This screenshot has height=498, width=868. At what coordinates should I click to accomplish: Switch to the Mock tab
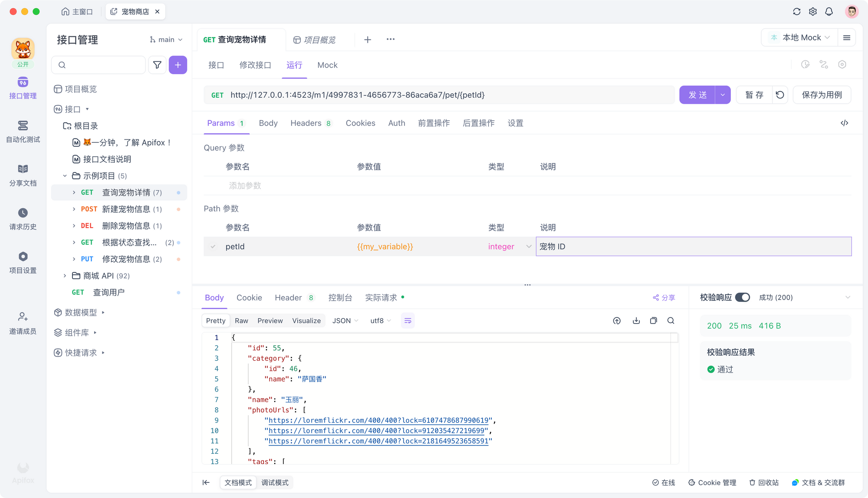[327, 65]
